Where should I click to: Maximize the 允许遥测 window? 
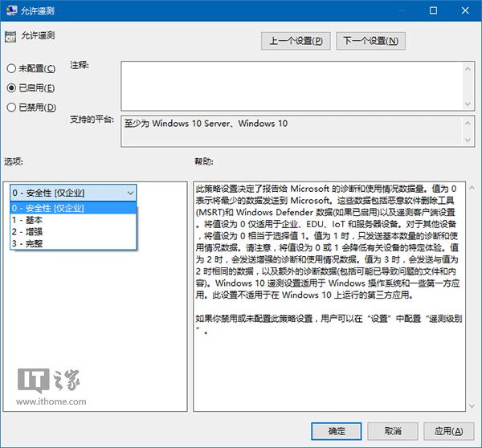pyautogui.click(x=433, y=10)
